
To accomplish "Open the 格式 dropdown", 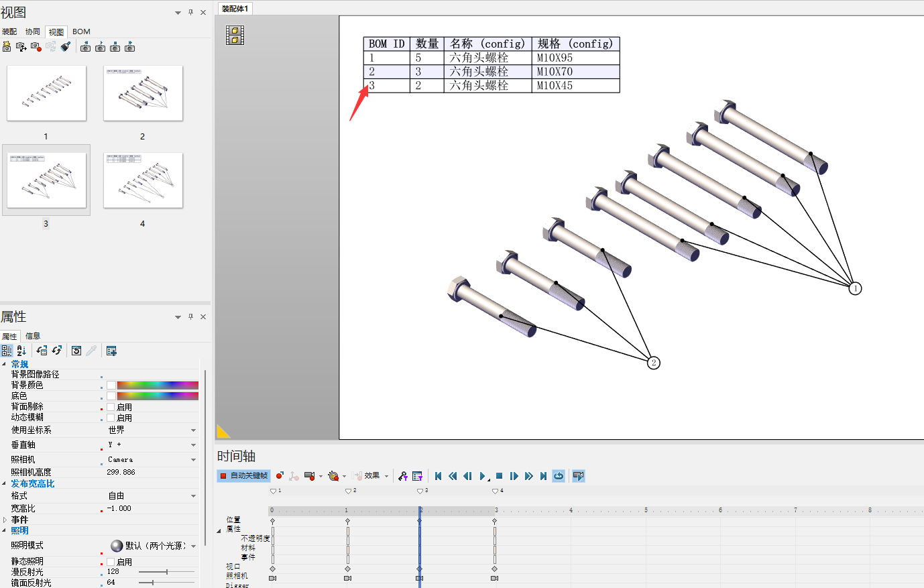I will coord(193,496).
